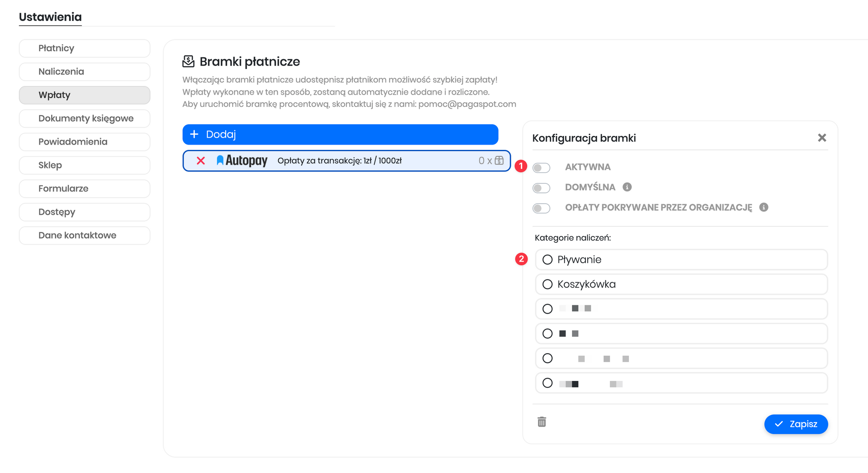The width and height of the screenshot is (868, 473).
Task: Enable the AKTYWNA toggle
Action: point(541,168)
